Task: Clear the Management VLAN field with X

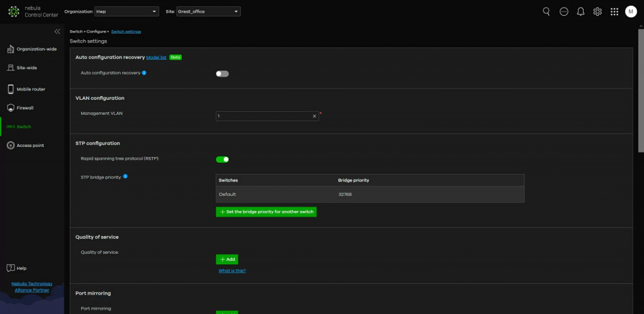Action: click(x=314, y=116)
